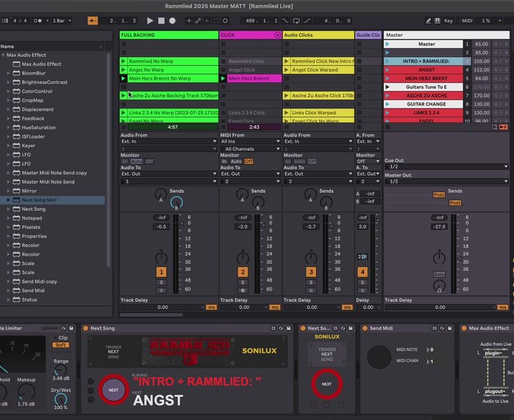The image size is (514, 420).
Task: Click the Arrangement Record button
Action: tap(172, 21)
